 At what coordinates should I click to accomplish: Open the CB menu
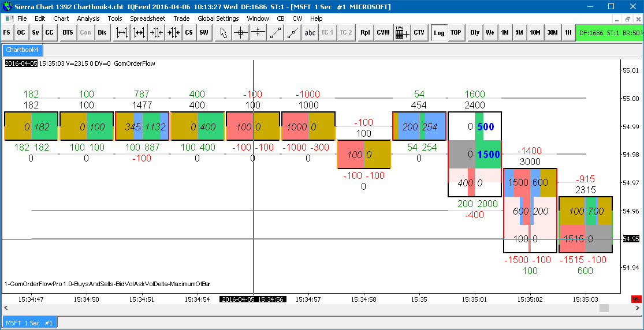(281, 18)
